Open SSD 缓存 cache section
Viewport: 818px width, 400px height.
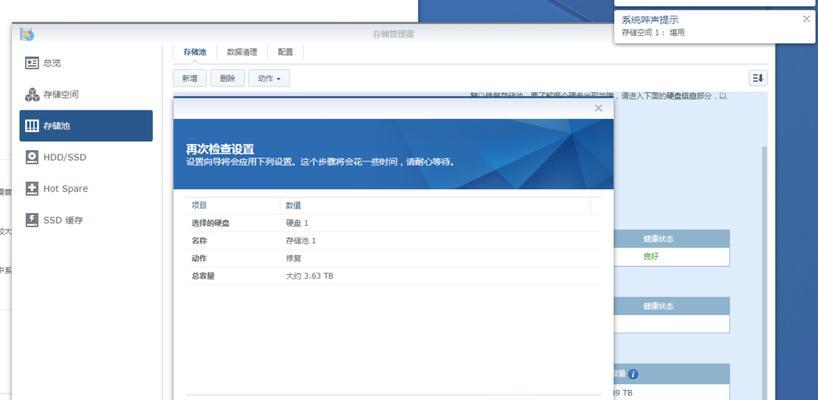[x=86, y=220]
